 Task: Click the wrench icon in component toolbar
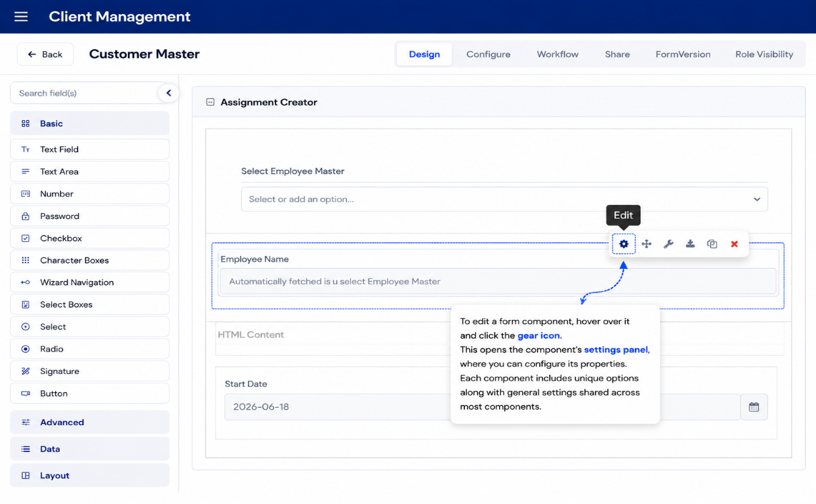point(668,244)
